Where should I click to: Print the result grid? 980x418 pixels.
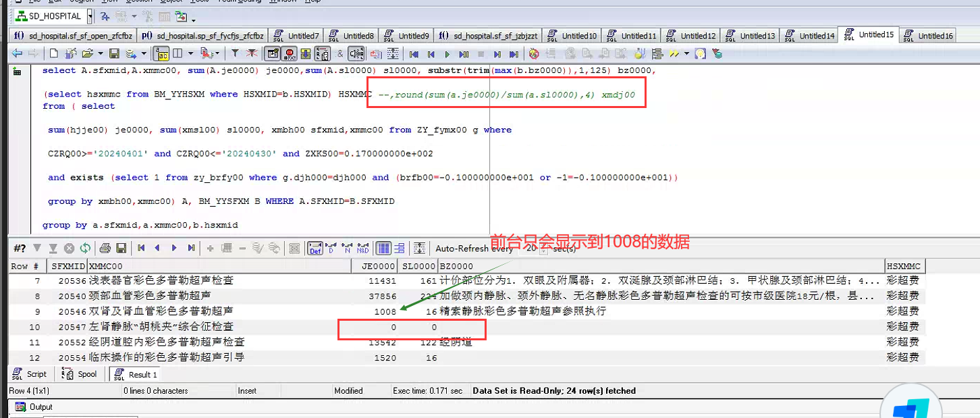105,248
